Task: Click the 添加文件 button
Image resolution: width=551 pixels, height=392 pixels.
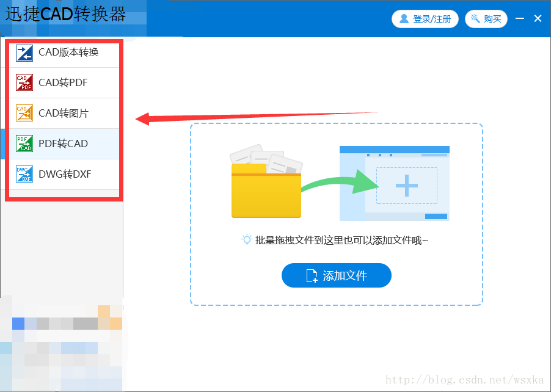Action: (337, 275)
